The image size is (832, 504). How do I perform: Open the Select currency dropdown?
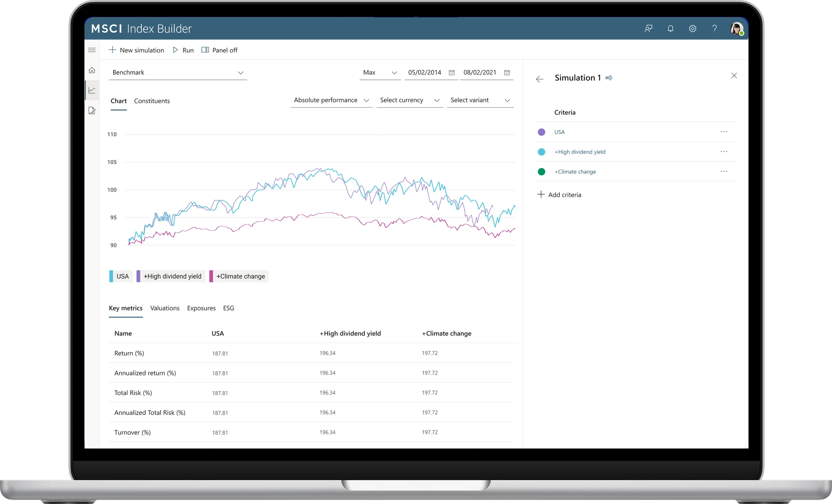click(410, 100)
